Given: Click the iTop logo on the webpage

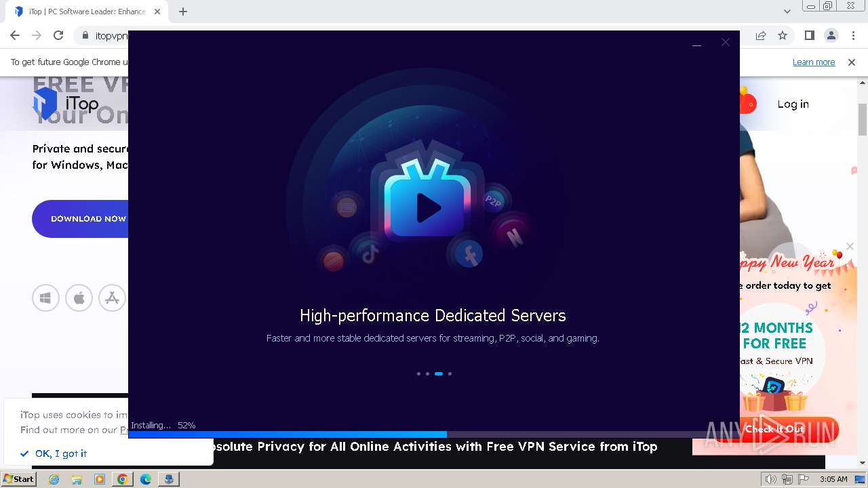Looking at the screenshot, I should [66, 104].
